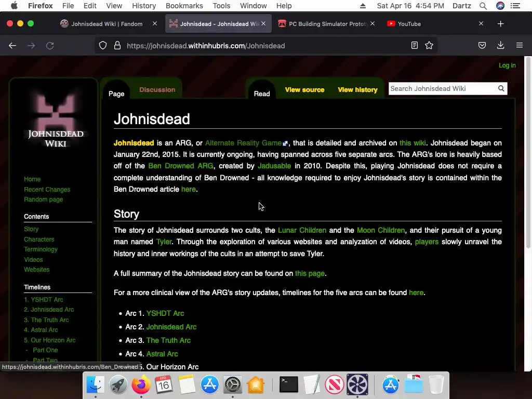This screenshot has width=532, height=399.
Task: Open the Moon Children link
Action: [x=381, y=230]
